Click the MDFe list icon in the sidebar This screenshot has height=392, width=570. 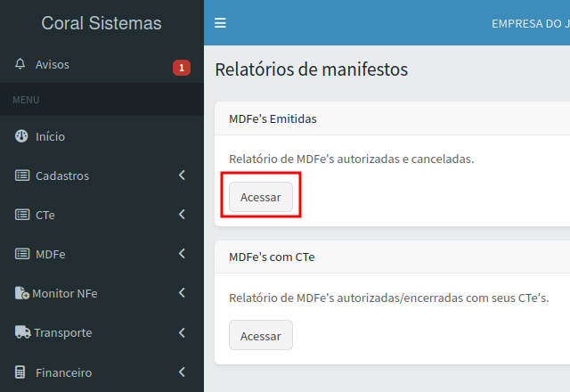[22, 254]
